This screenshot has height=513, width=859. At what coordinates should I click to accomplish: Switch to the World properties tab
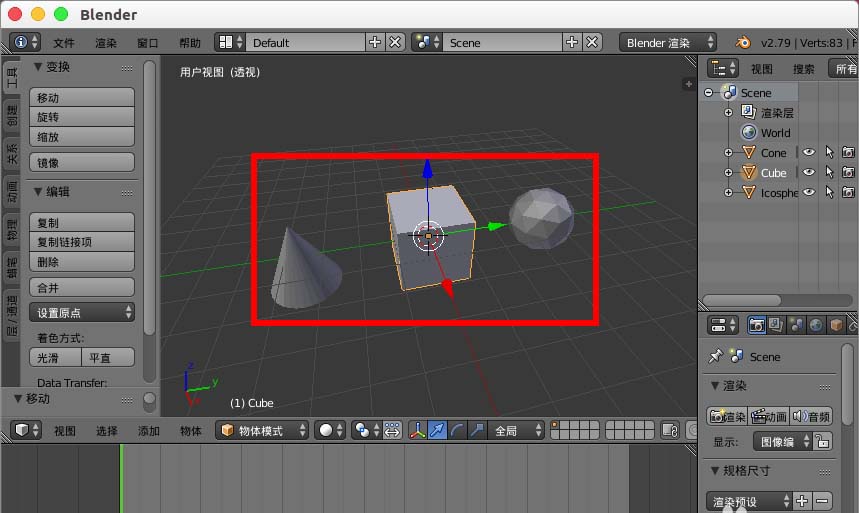click(x=816, y=325)
